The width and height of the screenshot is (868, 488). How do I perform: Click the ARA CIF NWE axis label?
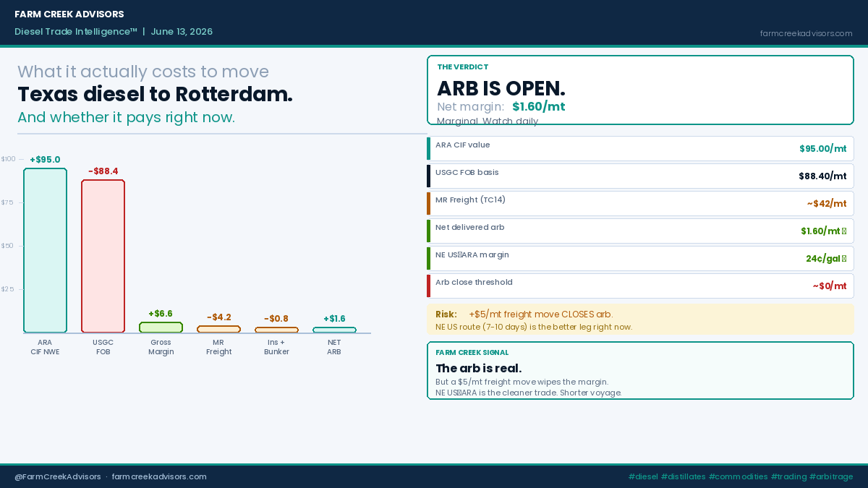tap(45, 347)
